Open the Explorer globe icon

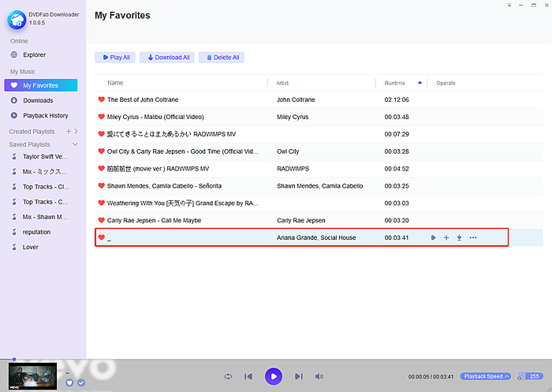(x=14, y=54)
